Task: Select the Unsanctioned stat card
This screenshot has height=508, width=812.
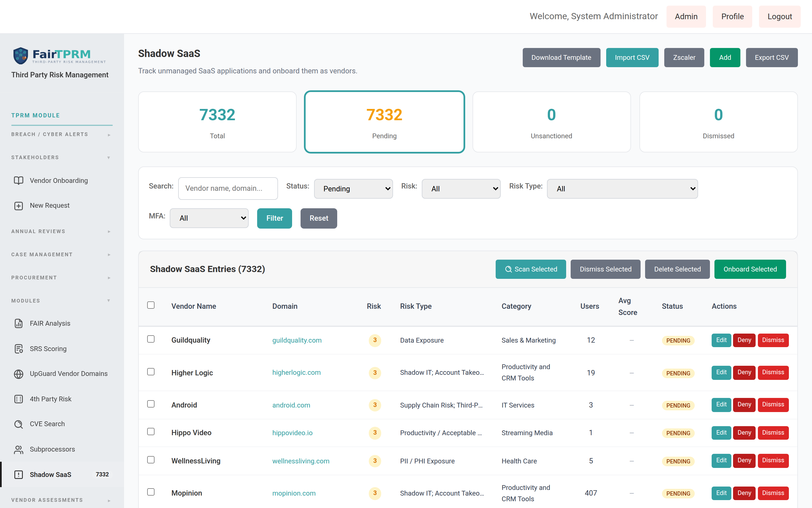Action: click(x=551, y=122)
